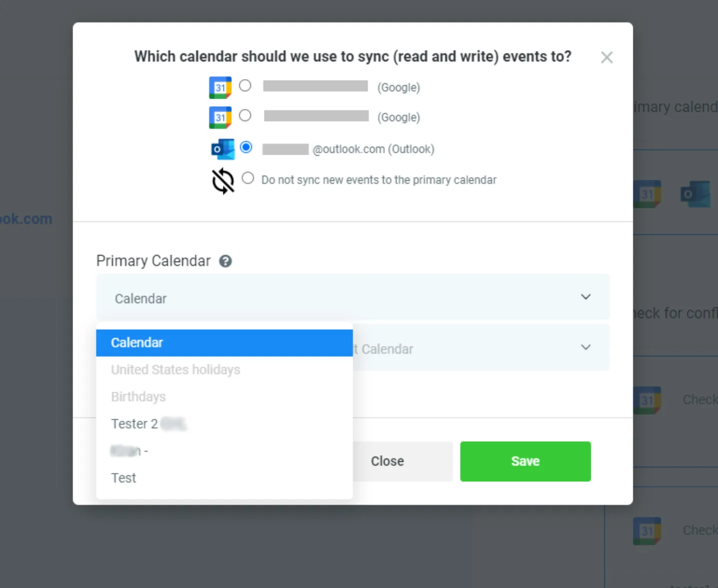718x588 pixels.
Task: Click the second Google Calendar icon
Action: click(220, 118)
